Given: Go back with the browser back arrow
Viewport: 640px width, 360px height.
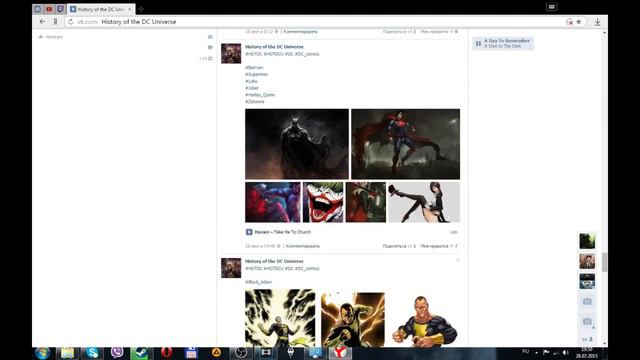Looking at the screenshot, I should coord(42,22).
